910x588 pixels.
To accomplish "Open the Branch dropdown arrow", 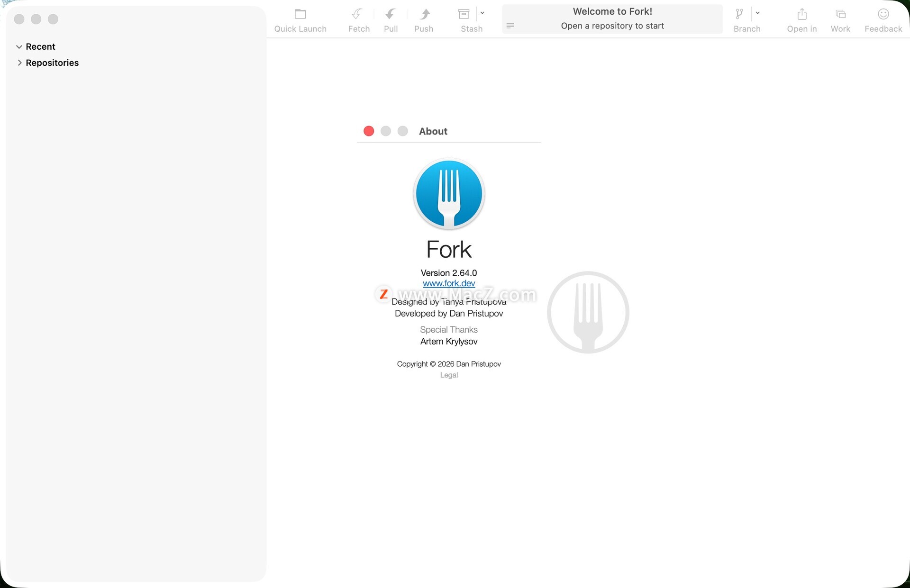I will point(758,13).
